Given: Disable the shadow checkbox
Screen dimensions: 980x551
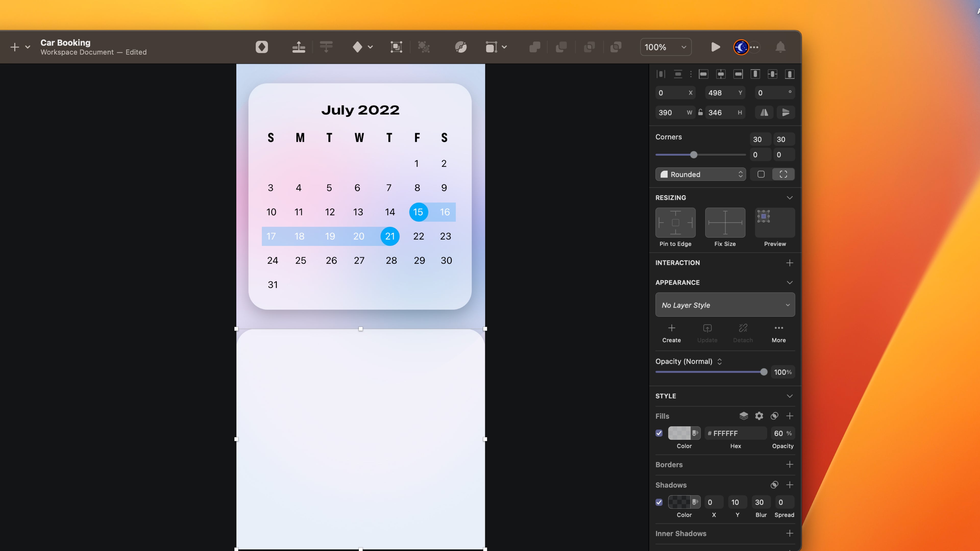Looking at the screenshot, I should [659, 502].
